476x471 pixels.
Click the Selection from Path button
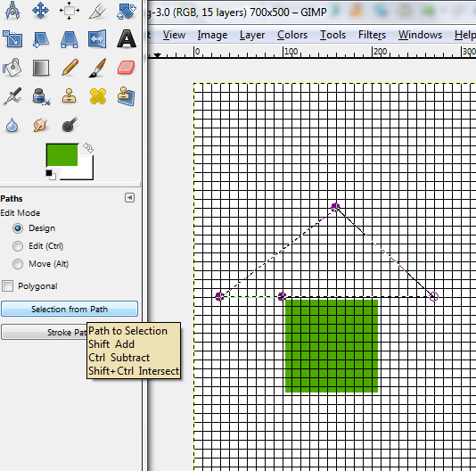(70, 309)
